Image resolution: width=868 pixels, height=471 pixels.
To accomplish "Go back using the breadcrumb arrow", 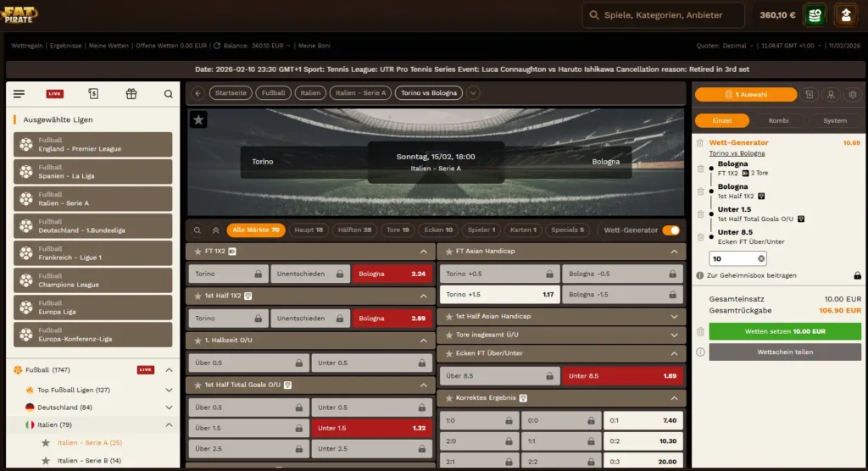I will coord(198,93).
